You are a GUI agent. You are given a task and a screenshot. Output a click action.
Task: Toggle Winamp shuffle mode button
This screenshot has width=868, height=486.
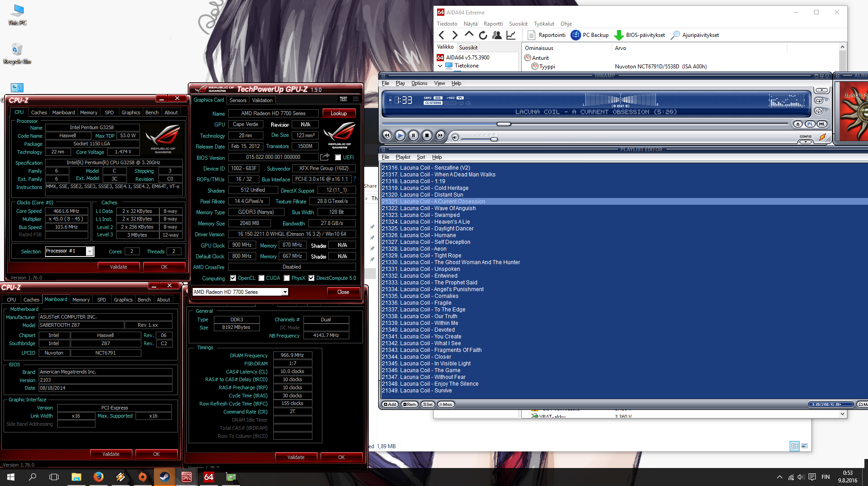(819, 111)
